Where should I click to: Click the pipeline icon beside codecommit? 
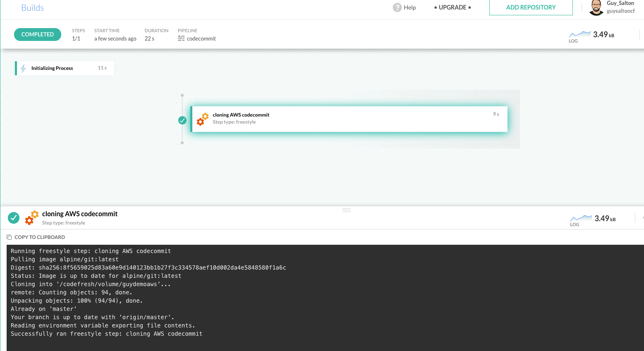181,38
